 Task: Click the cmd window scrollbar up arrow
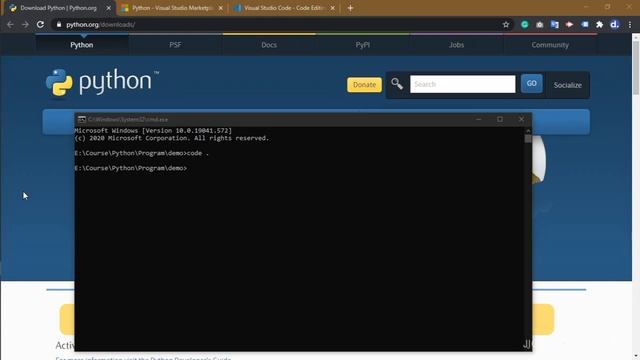click(x=528, y=131)
